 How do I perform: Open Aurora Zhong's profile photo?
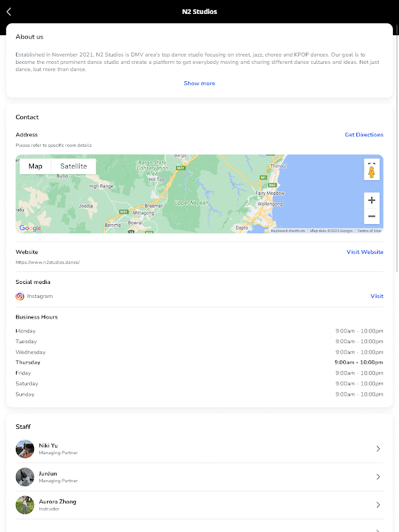[x=25, y=505]
